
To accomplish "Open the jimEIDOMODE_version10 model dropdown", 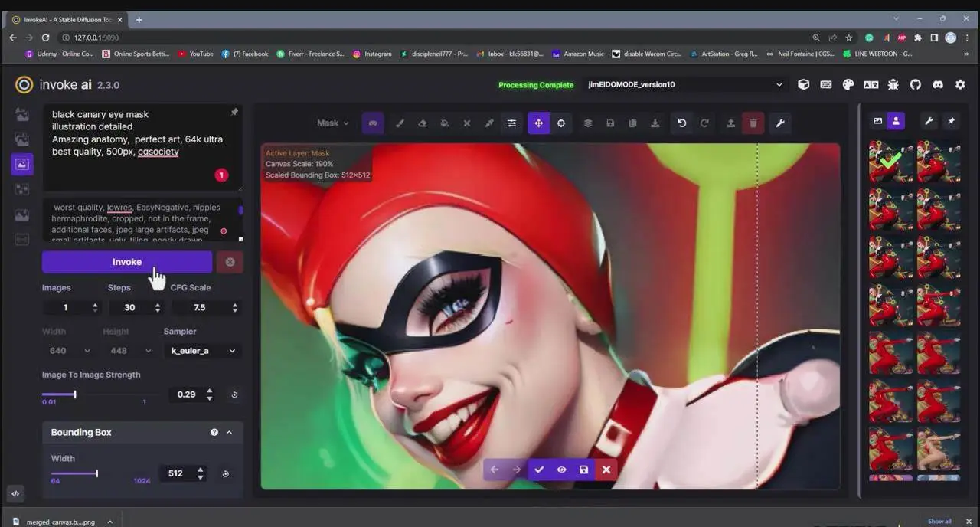I will (684, 85).
